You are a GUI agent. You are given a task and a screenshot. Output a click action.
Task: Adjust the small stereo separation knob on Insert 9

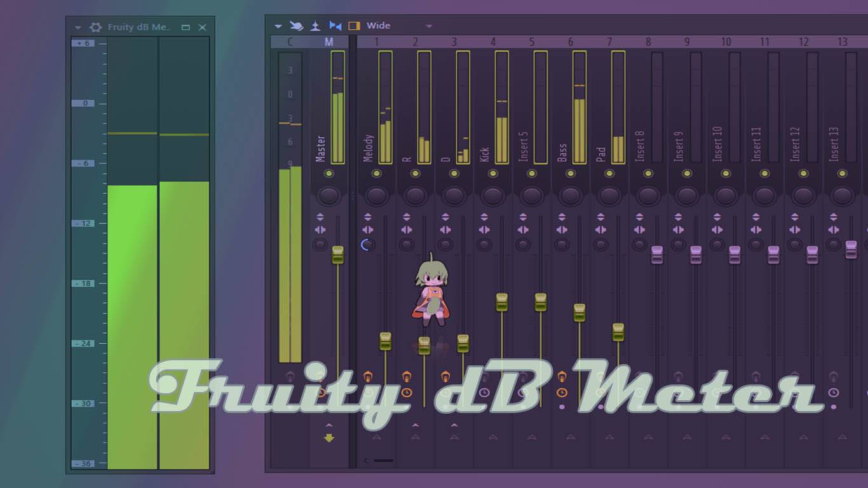(678, 245)
